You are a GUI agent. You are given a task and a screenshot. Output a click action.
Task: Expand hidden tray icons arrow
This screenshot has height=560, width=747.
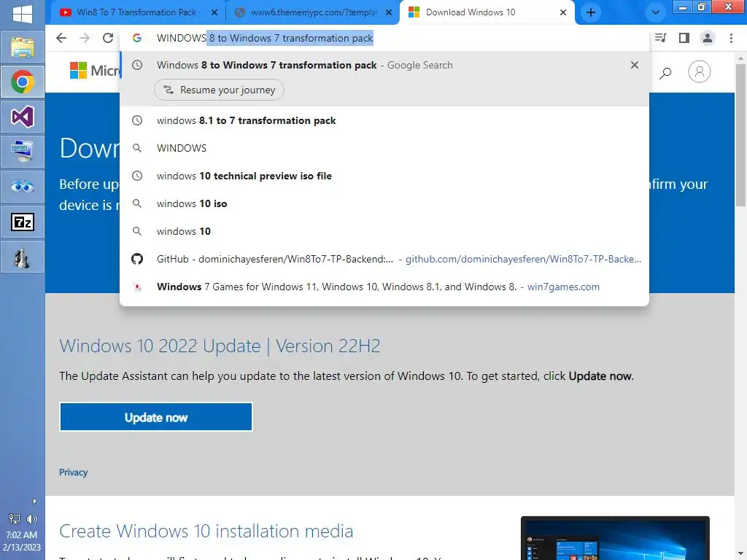coord(34,501)
